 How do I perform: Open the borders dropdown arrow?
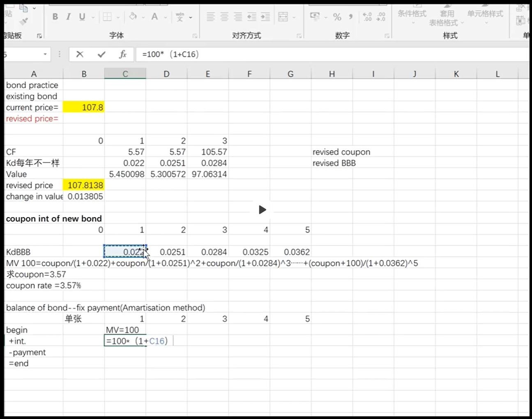(x=118, y=17)
